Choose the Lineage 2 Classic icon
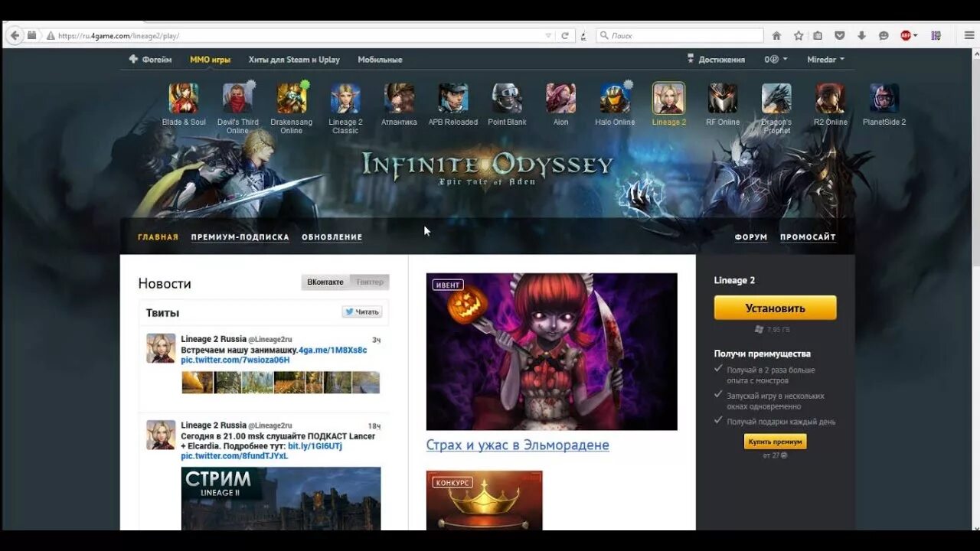The image size is (980, 551). tap(345, 99)
